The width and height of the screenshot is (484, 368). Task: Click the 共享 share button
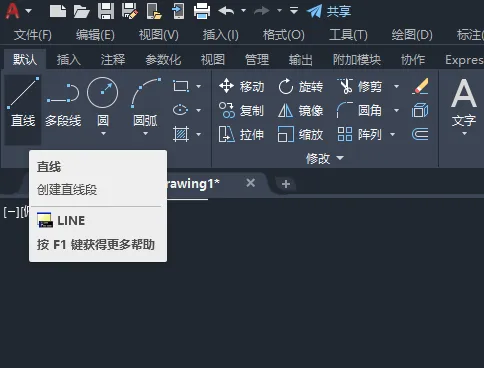[x=329, y=11]
